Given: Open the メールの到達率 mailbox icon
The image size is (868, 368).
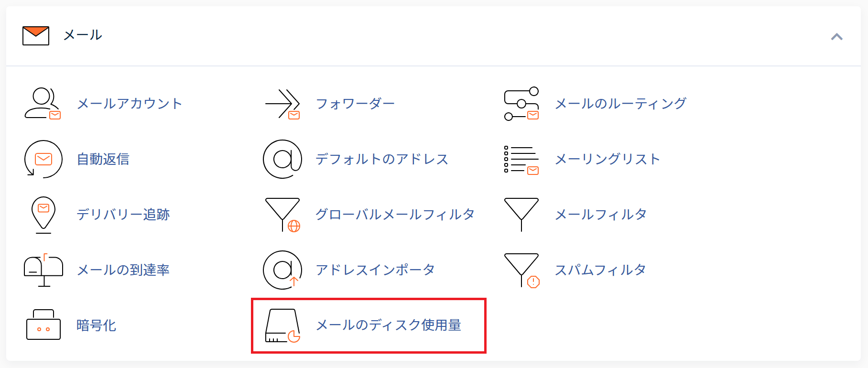Looking at the screenshot, I should pyautogui.click(x=43, y=270).
